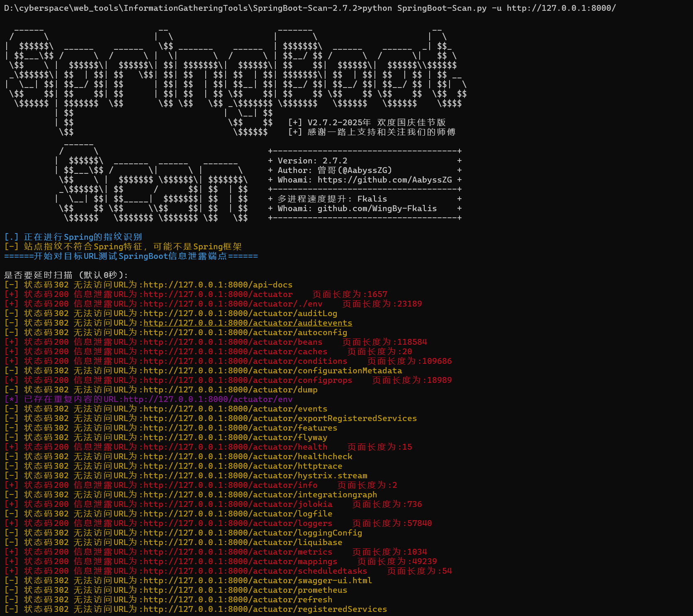Click the actuator/configprops URL
The image size is (693, 616).
(x=248, y=380)
